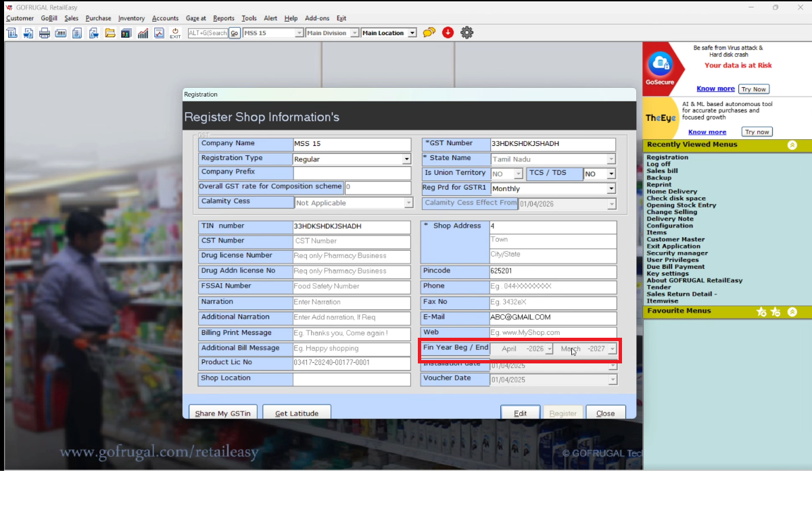
Task: Click the TheEye logo banner
Action: (661, 118)
